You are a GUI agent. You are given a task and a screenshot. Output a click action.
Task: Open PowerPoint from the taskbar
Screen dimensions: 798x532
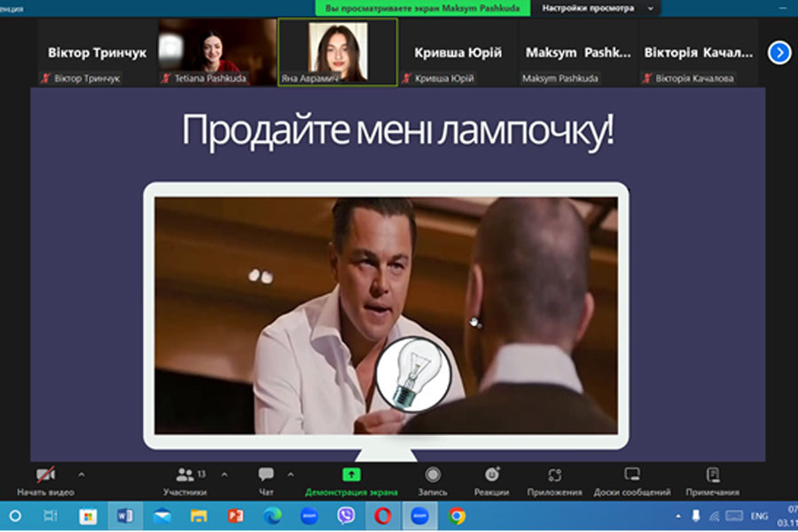pos(235,516)
